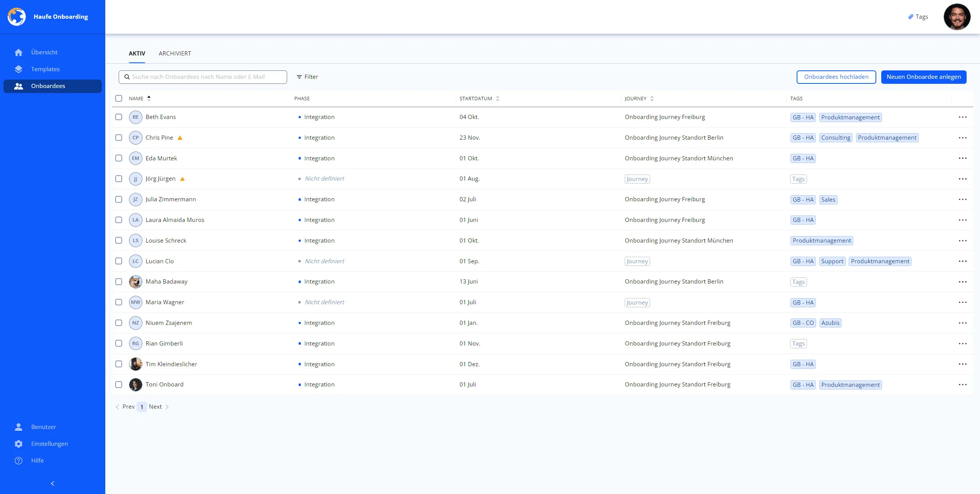Image resolution: width=980 pixels, height=494 pixels.
Task: Open the Tags icon in the top bar
Action: point(911,17)
